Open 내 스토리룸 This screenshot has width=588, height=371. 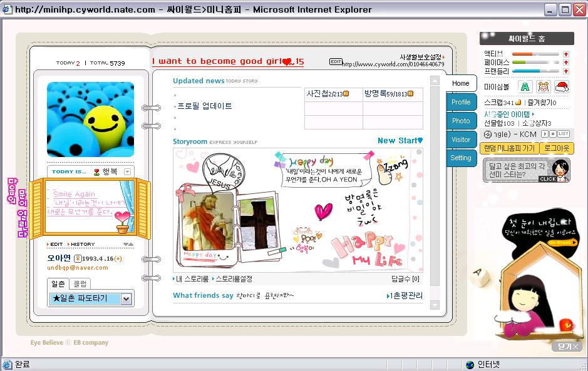click(x=190, y=279)
